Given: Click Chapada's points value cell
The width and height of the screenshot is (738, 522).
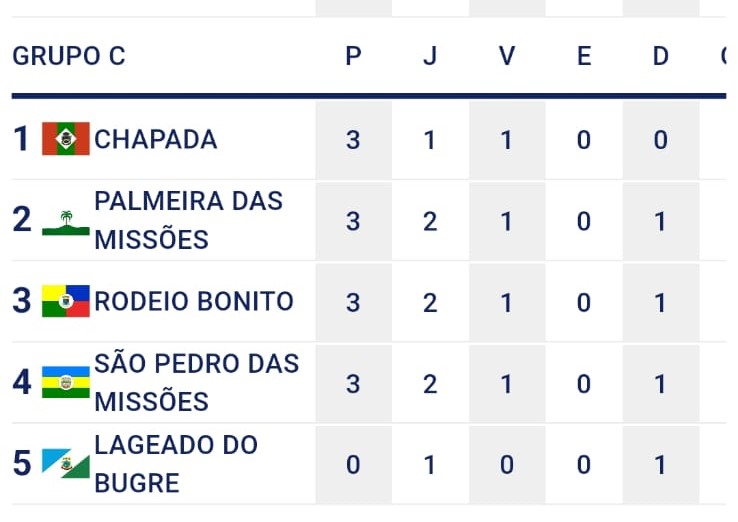Looking at the screenshot, I should tap(353, 139).
